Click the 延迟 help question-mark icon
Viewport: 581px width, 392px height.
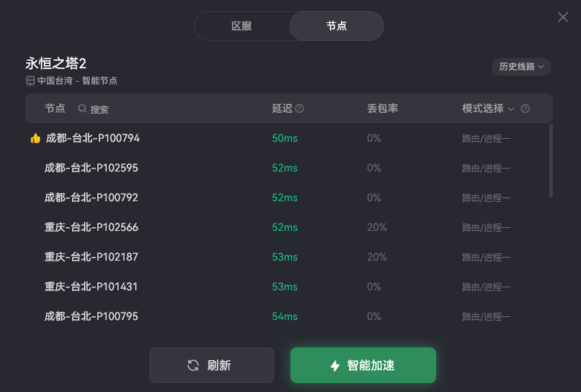click(299, 108)
